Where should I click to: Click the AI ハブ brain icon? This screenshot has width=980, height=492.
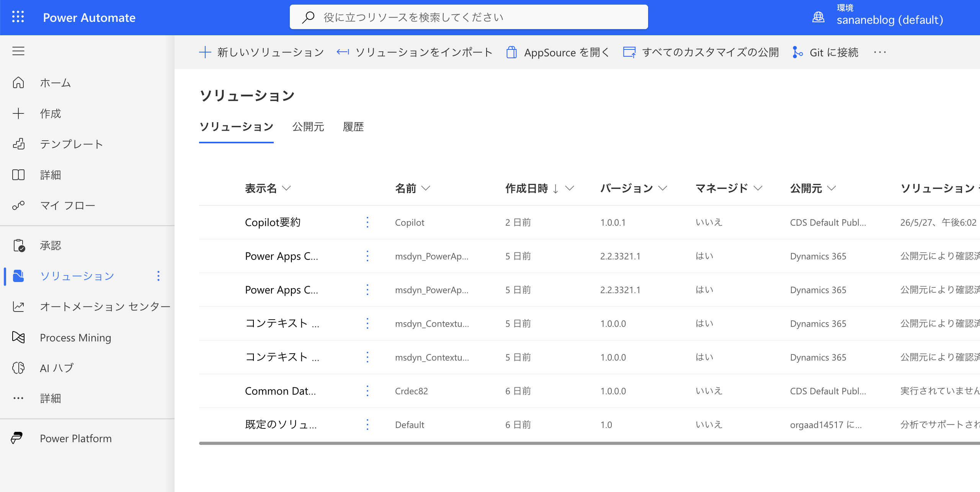18,368
